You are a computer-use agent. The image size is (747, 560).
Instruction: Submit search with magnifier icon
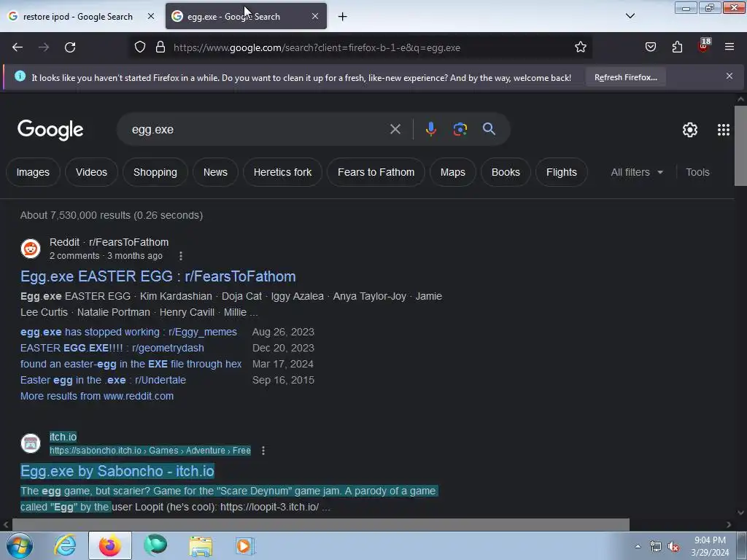489,129
